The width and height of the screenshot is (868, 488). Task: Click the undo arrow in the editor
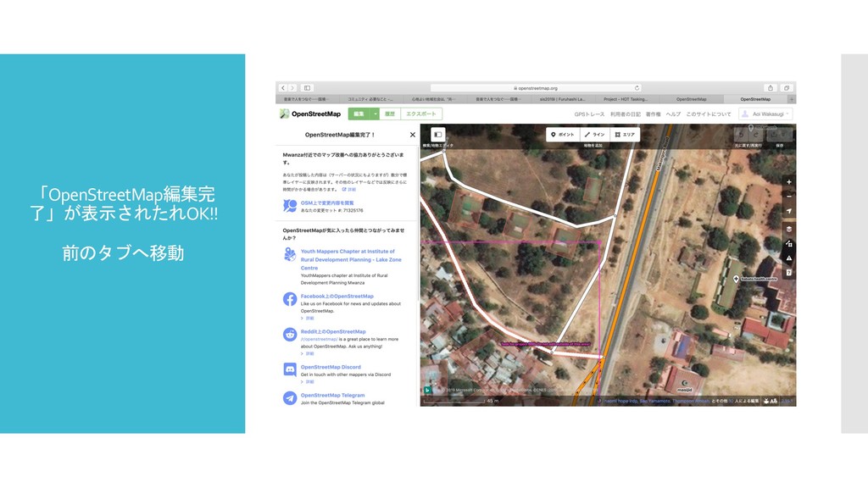click(x=741, y=135)
